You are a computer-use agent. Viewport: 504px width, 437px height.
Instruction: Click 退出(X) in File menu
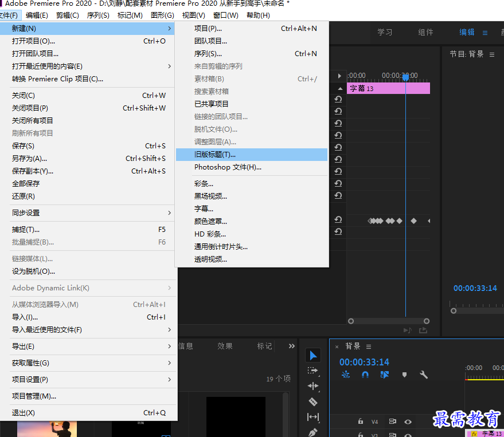tap(88, 413)
